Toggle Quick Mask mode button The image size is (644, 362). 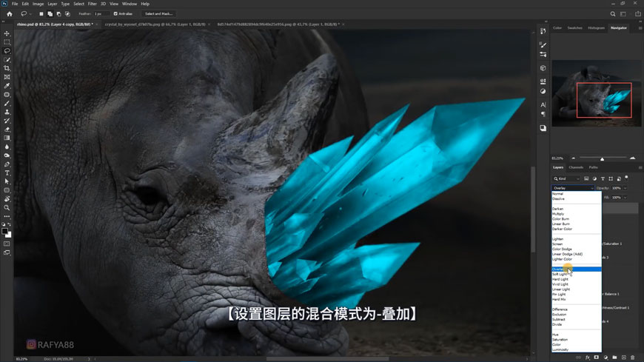7,244
